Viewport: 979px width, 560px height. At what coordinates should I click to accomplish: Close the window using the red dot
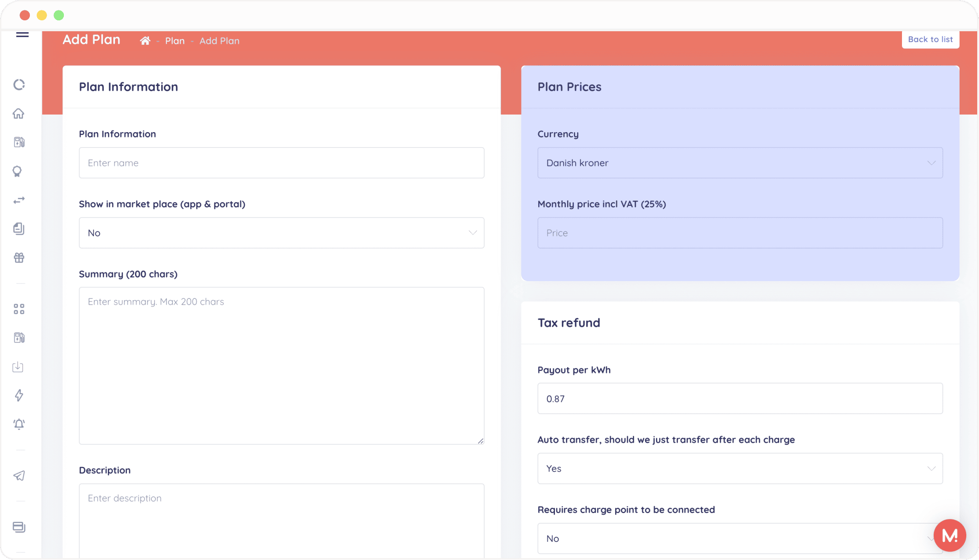point(25,15)
